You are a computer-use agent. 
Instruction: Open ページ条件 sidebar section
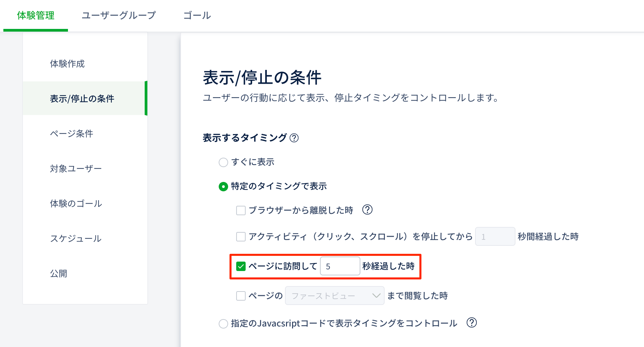coord(72,134)
